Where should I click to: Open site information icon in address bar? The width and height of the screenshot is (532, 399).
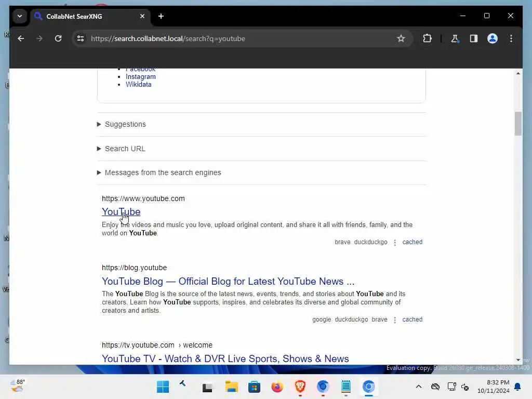[x=81, y=38]
